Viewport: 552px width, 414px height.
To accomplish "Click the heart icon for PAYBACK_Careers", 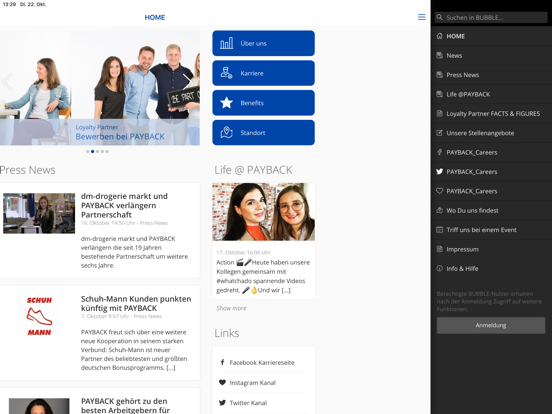I will pos(439,191).
